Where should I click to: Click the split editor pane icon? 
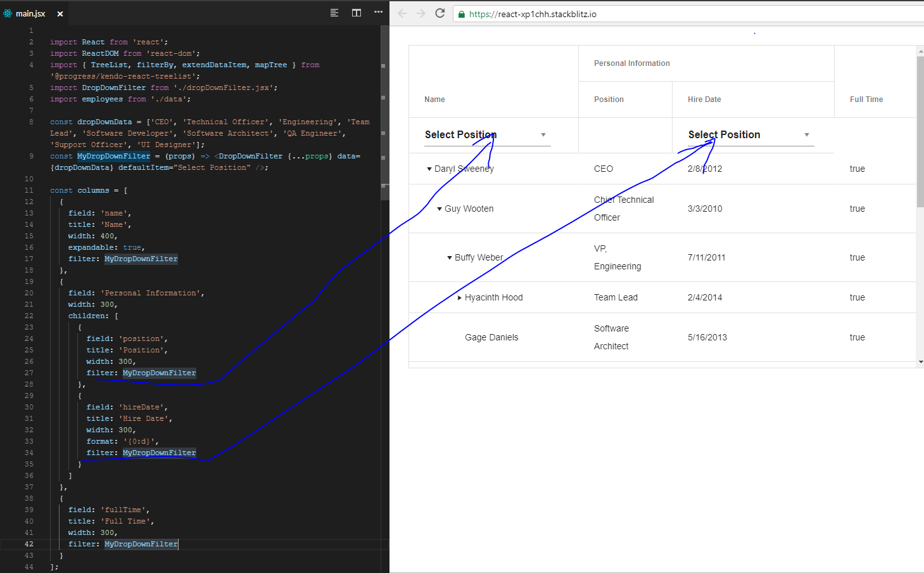coord(356,13)
